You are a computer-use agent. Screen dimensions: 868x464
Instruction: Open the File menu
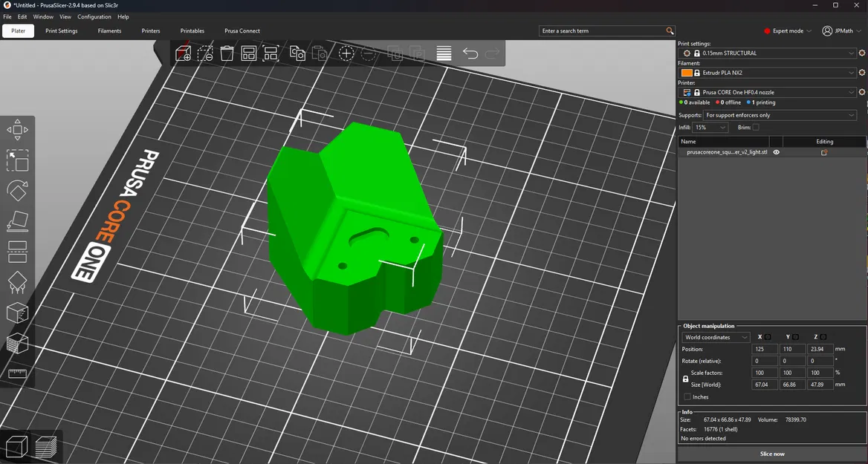(7, 16)
